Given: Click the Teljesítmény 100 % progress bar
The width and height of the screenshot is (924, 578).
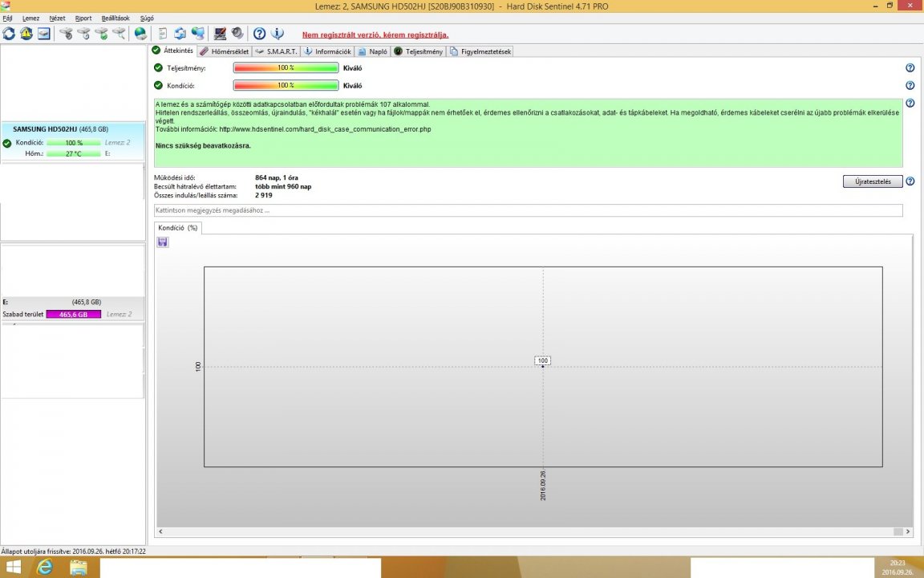Looking at the screenshot, I should point(286,67).
